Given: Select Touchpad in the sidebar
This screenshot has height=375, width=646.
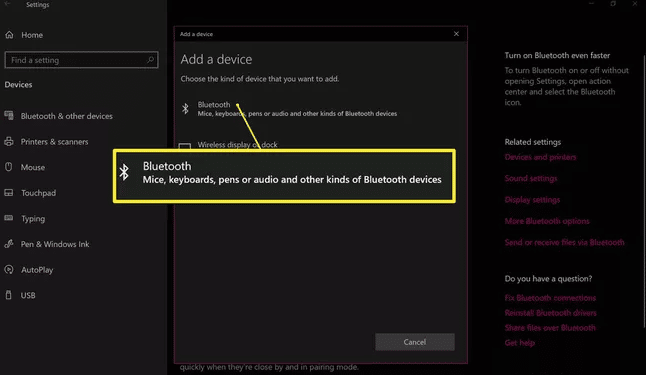Looking at the screenshot, I should tap(38, 193).
